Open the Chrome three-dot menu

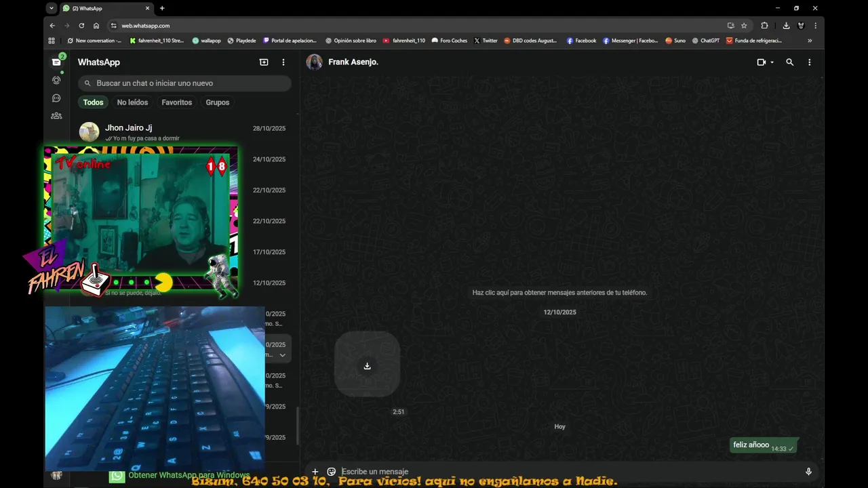point(815,26)
